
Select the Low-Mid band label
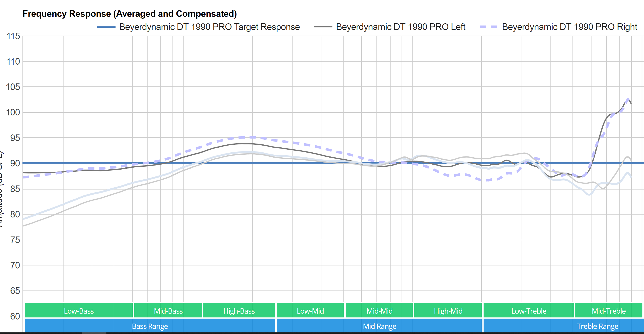click(x=310, y=311)
